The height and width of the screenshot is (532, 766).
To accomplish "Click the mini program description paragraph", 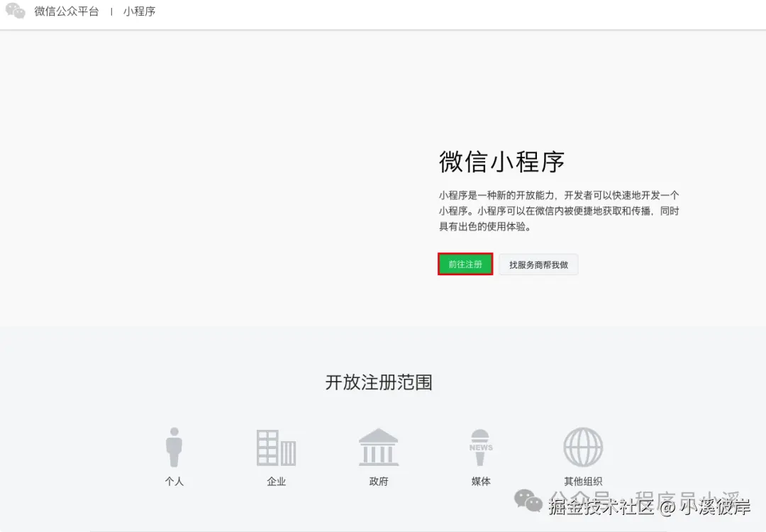I will point(557,211).
